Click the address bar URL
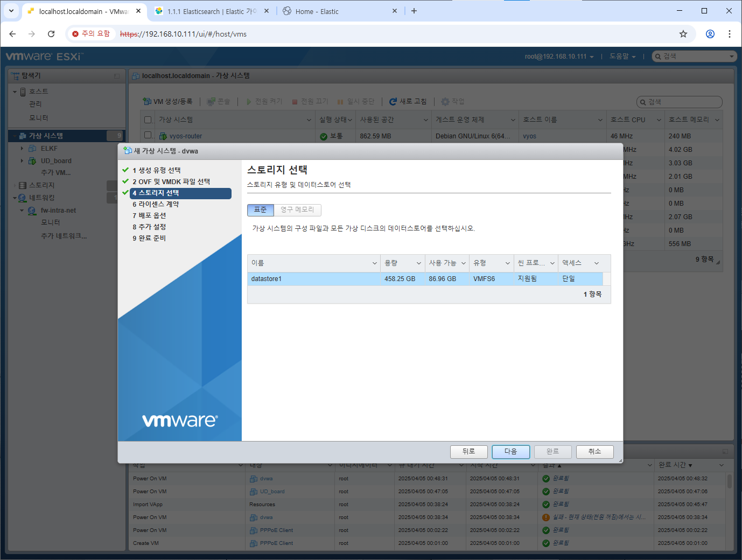This screenshot has width=742, height=560. tap(183, 34)
